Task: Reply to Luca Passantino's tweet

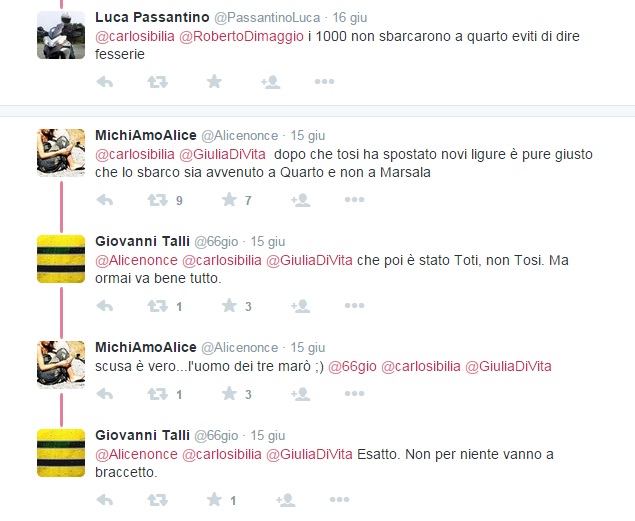Action: pyautogui.click(x=105, y=82)
